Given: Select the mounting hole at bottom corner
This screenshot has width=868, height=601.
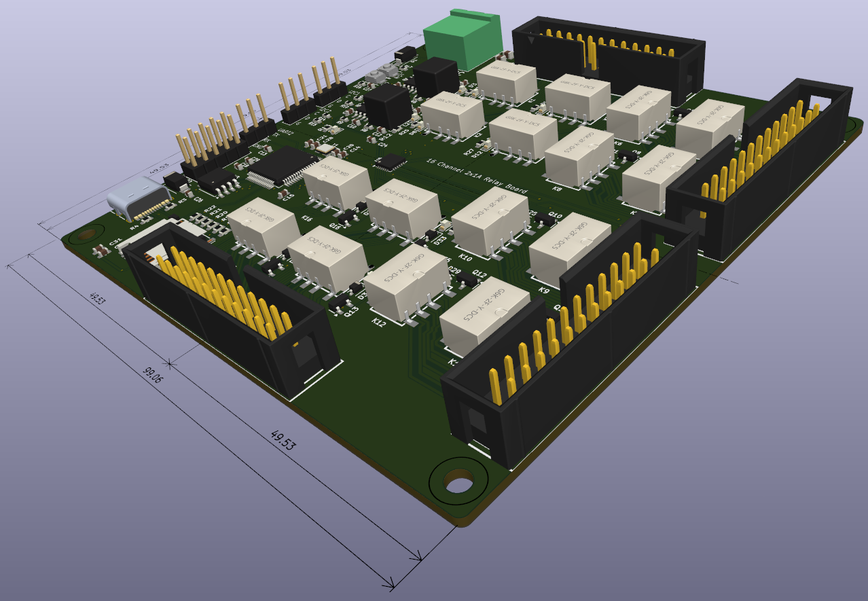Looking at the screenshot, I should [x=459, y=483].
